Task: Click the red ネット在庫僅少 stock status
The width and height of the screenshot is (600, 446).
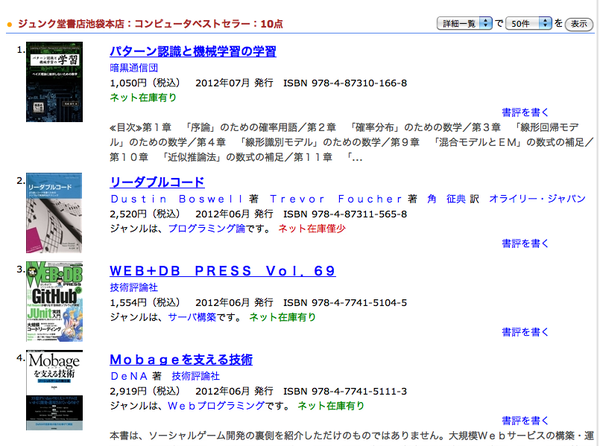Action: (x=312, y=229)
